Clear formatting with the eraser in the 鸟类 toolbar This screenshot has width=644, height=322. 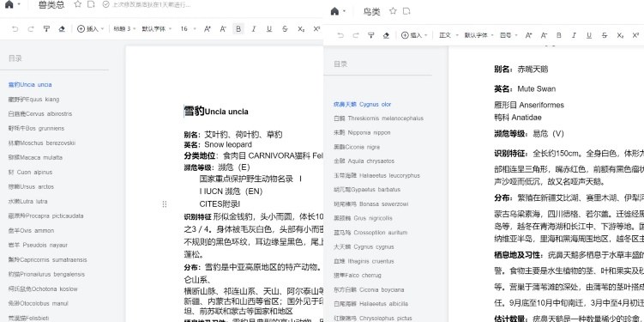pyautogui.click(x=386, y=35)
